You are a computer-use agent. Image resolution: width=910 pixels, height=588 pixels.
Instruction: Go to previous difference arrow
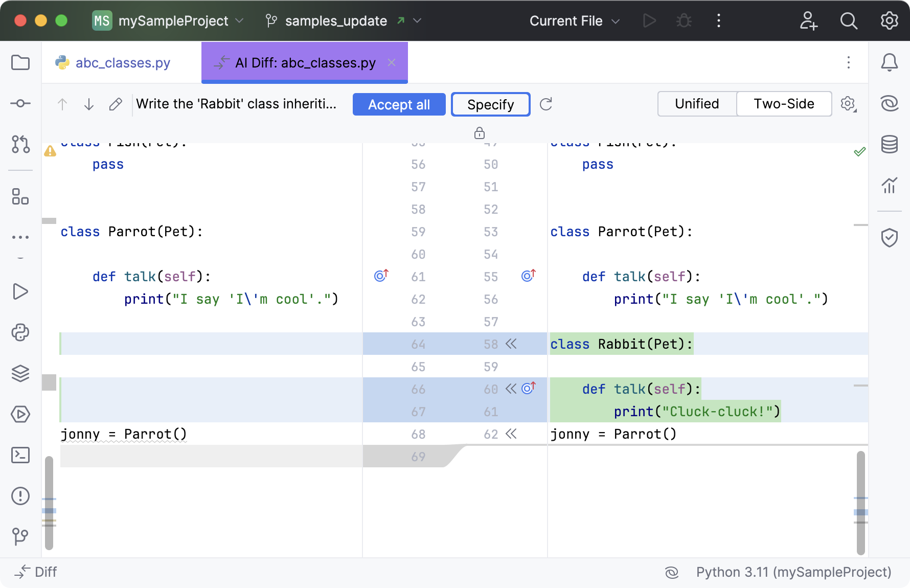tap(62, 104)
